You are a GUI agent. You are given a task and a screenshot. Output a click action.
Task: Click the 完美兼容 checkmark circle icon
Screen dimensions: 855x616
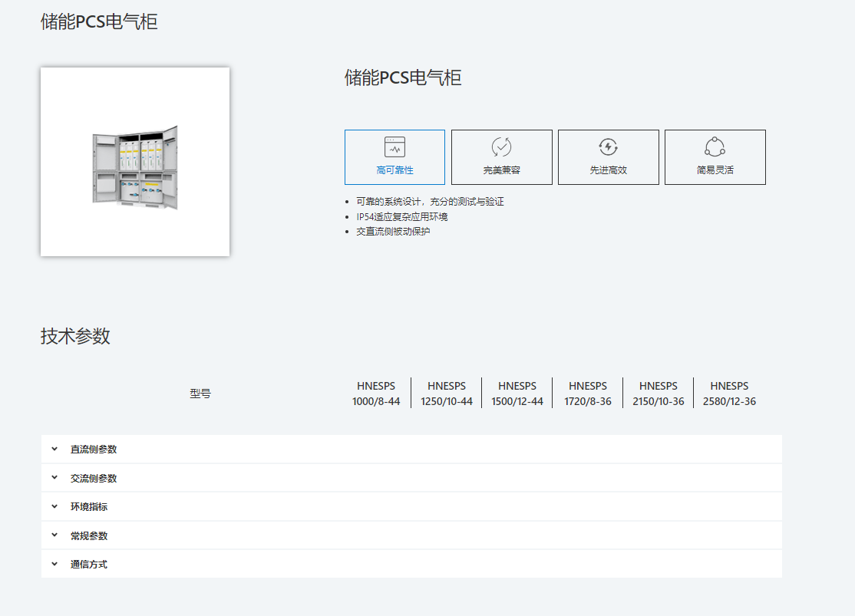[501, 147]
